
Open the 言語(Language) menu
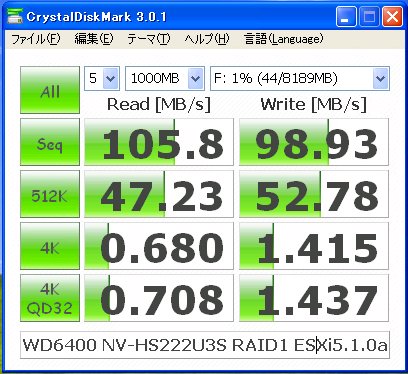[284, 39]
